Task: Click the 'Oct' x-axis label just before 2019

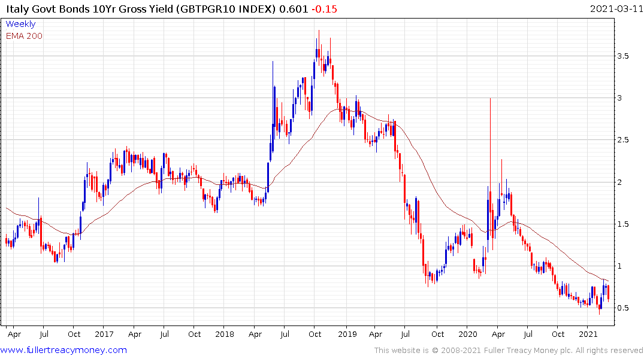Action: (315, 334)
